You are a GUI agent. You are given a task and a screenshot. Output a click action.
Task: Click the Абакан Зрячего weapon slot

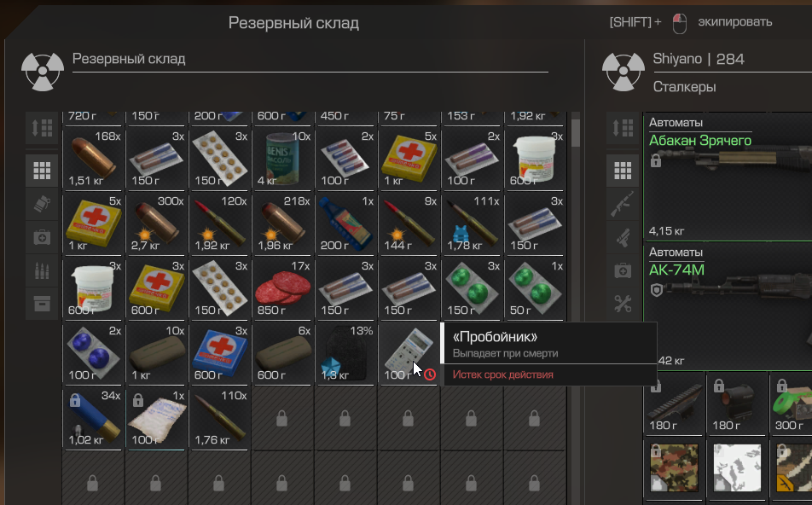coord(728,177)
